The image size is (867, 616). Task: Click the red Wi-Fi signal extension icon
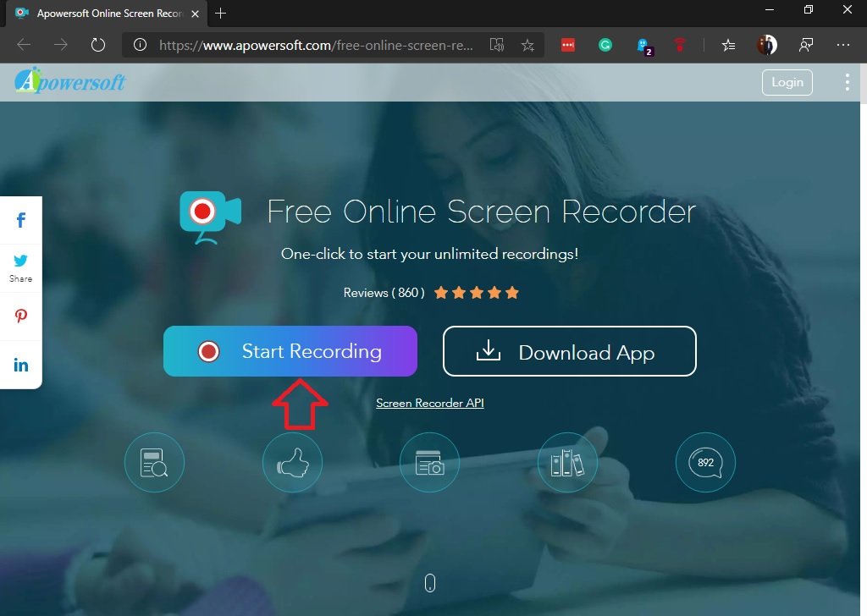pyautogui.click(x=680, y=45)
